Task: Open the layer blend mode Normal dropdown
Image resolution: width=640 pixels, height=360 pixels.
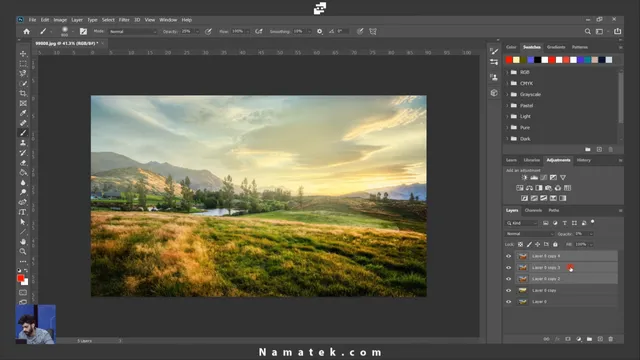Action: [529, 234]
